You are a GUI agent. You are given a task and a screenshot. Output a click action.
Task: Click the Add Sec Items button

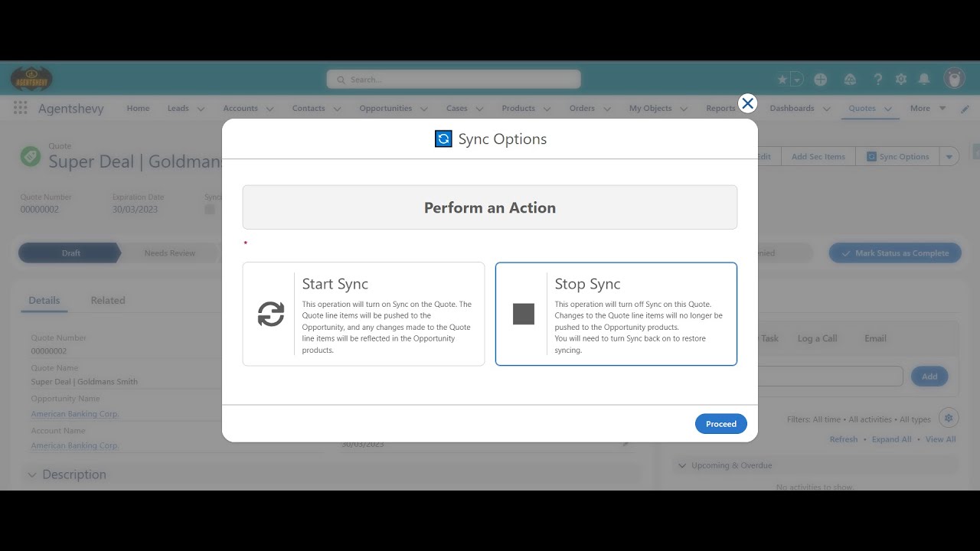pyautogui.click(x=818, y=157)
